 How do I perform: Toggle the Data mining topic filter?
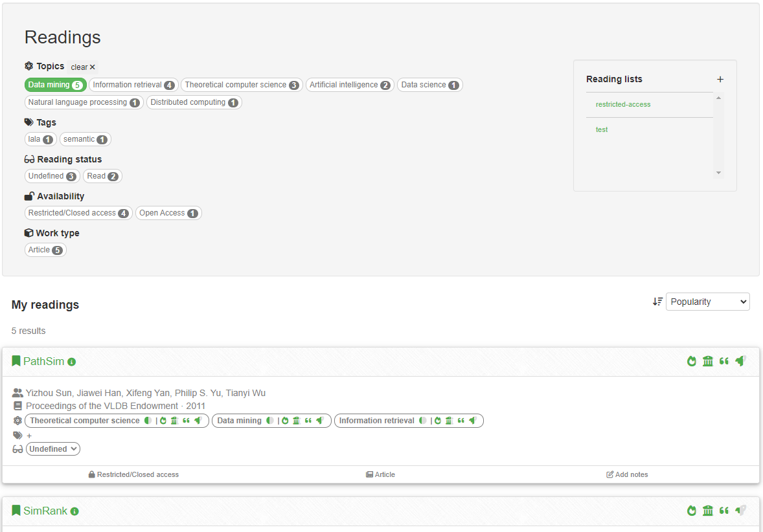[55, 85]
